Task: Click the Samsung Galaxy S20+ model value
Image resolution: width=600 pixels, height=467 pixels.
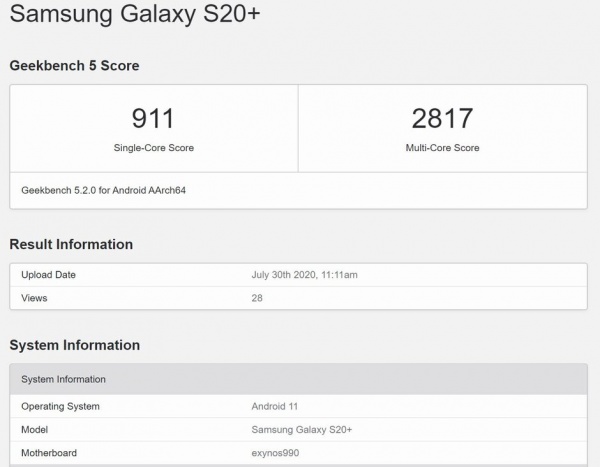Action: [x=302, y=430]
